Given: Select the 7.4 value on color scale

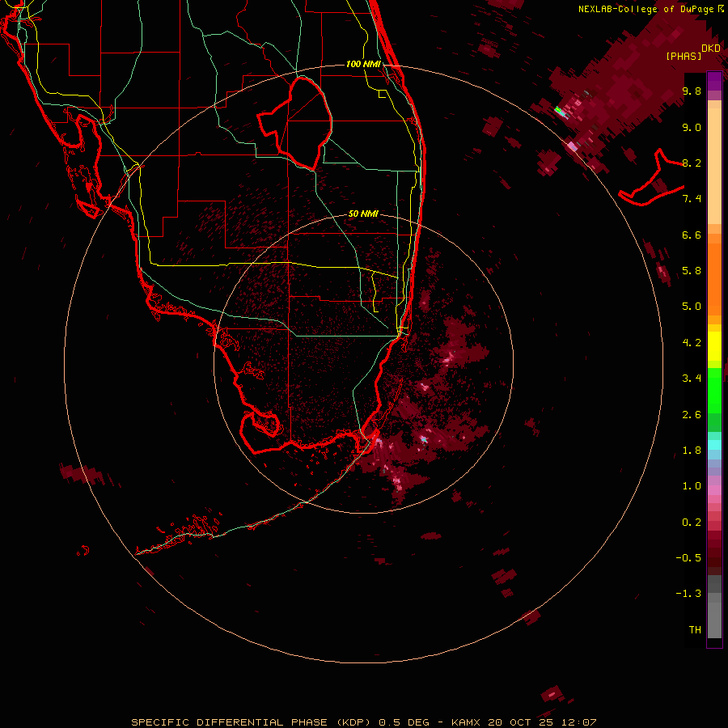Looking at the screenshot, I should (x=692, y=199).
